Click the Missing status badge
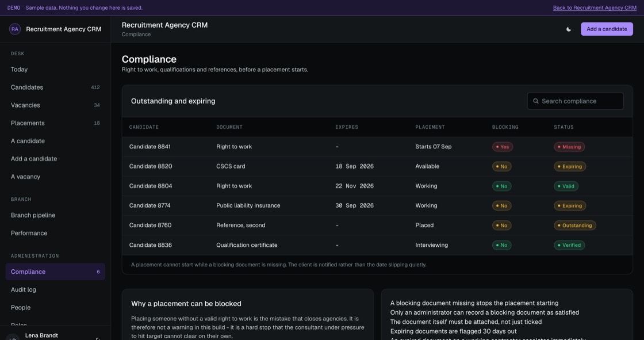This screenshot has height=340, width=644. click(x=569, y=147)
